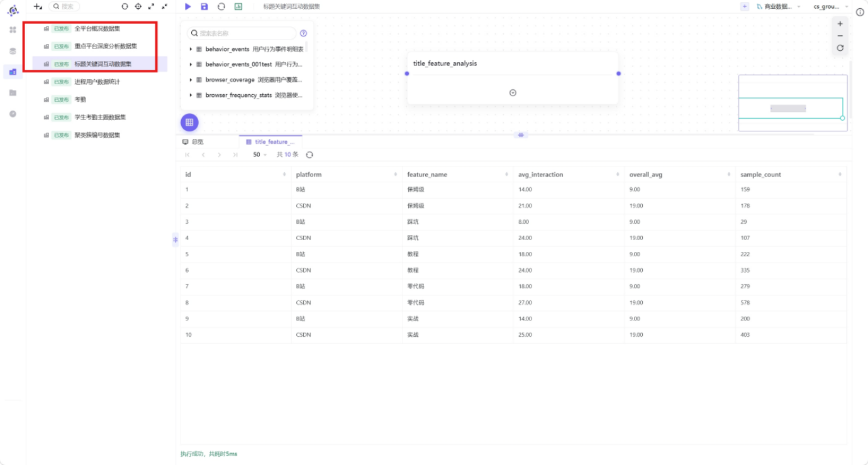Switch to the title_feature_... result tab
The width and height of the screenshot is (868, 465).
pos(270,142)
